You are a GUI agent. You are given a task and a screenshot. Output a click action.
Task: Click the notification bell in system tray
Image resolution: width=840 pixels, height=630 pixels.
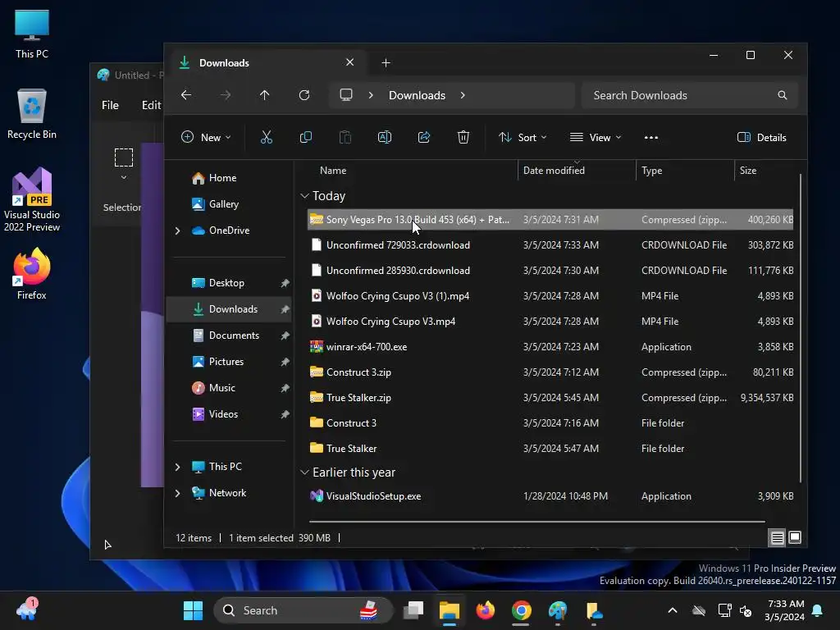[x=818, y=610]
